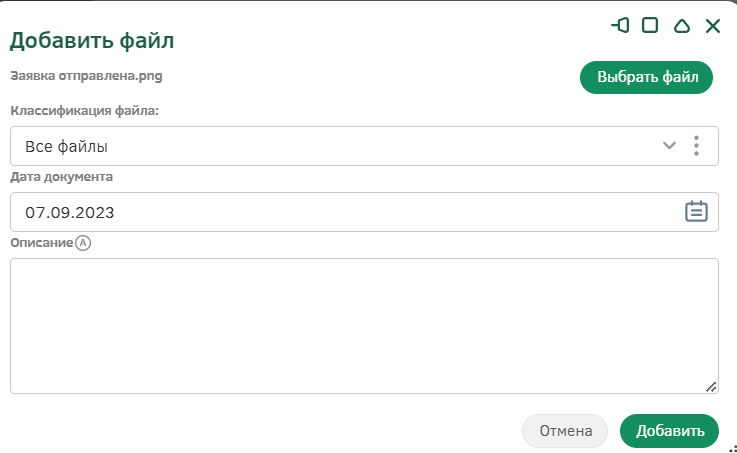Click Добавить to confirm upload

[669, 431]
